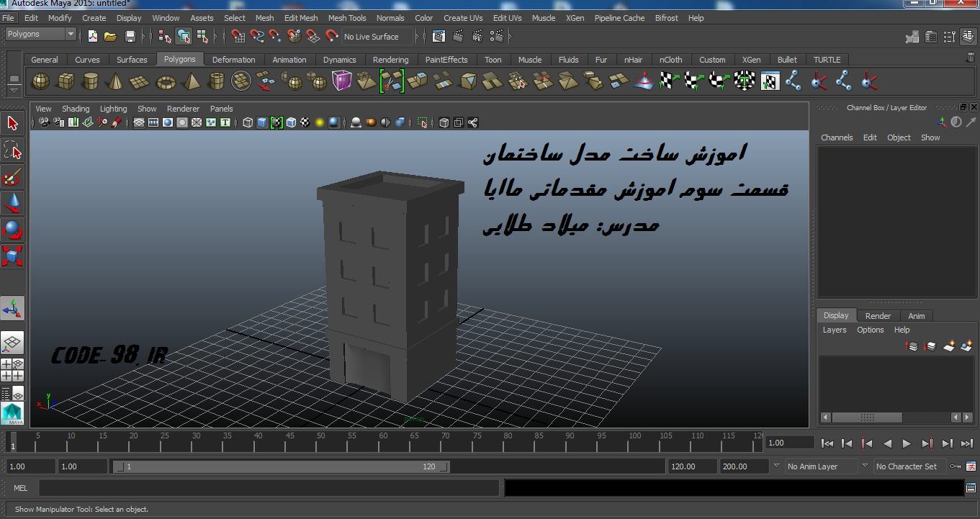
Task: Open the Polygons menu set dropdown
Action: 41,34
